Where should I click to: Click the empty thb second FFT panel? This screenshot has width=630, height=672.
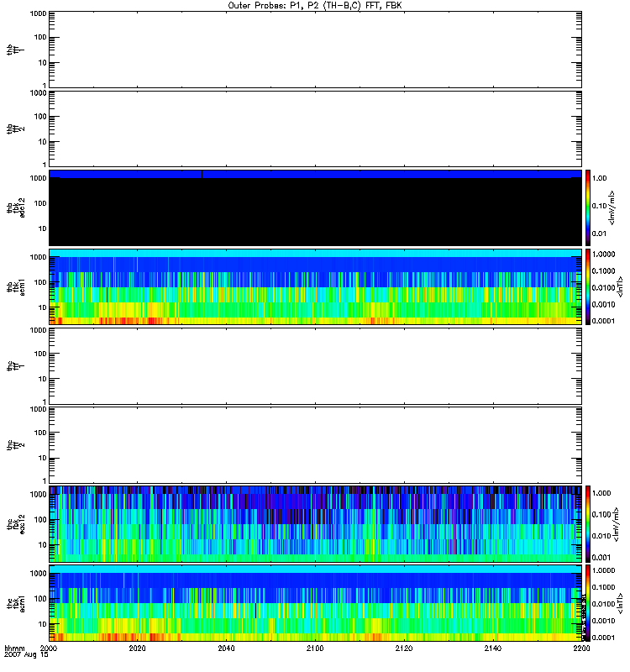coord(315,129)
